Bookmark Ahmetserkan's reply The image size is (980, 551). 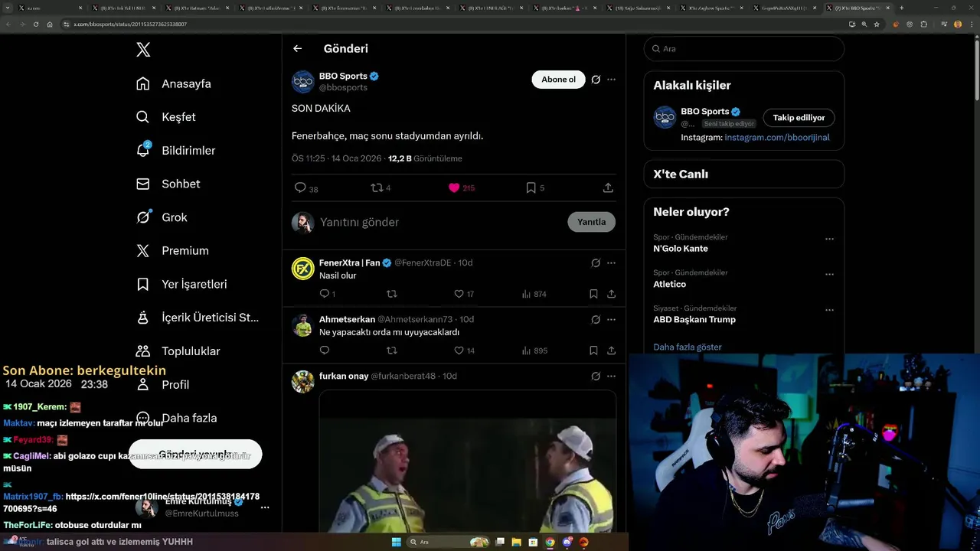point(593,350)
